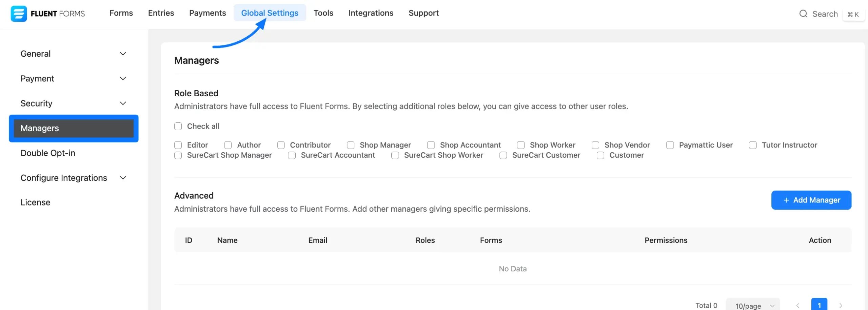Select page 1 in pagination
Screen dimensions: 868x310
click(819, 305)
